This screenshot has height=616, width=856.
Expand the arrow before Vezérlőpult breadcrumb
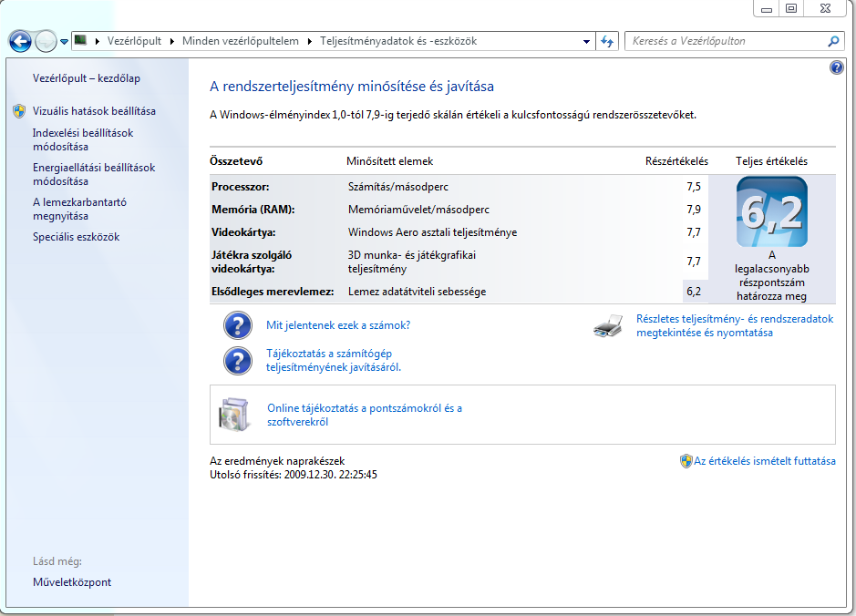(98, 42)
